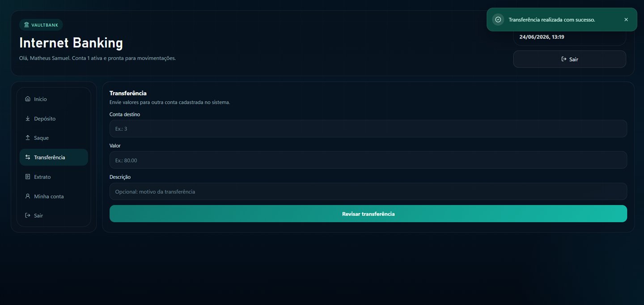
Task: Open the Início menu item
Action: pos(54,99)
